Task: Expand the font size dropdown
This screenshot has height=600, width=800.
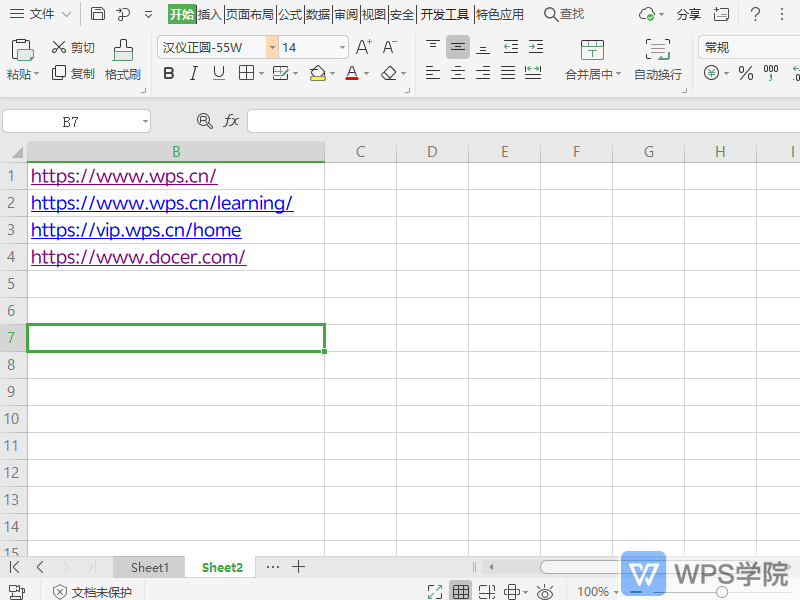Action: (342, 47)
